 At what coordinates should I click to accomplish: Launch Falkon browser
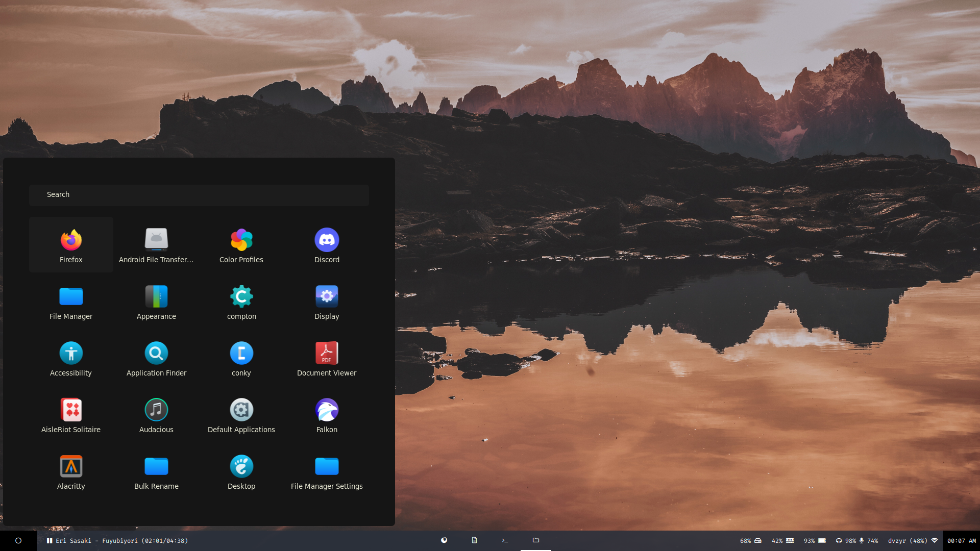327,415
